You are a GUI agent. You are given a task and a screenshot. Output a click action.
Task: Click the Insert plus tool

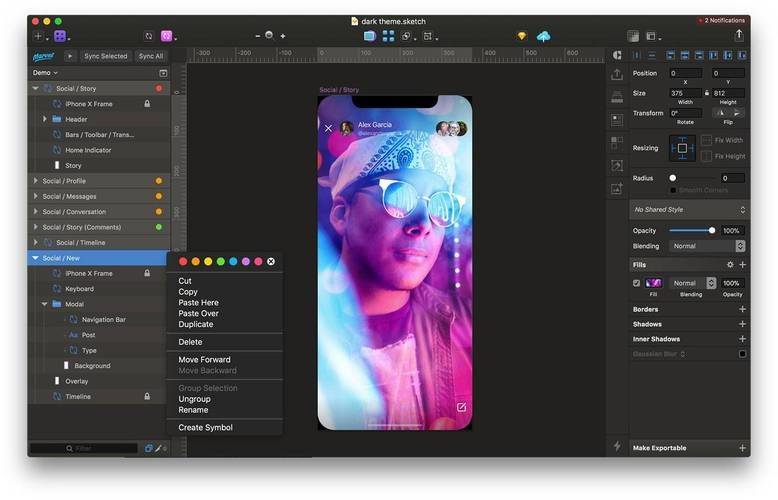[38, 36]
